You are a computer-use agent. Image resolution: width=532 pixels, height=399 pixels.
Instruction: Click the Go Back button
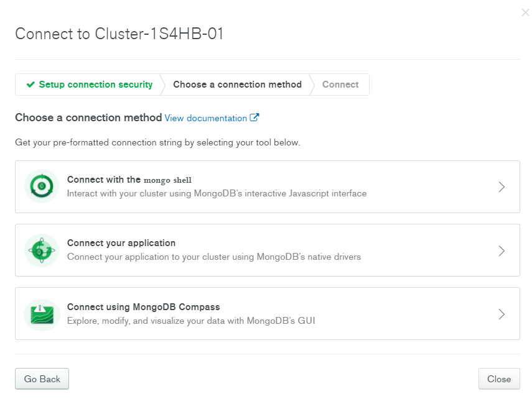pos(42,378)
